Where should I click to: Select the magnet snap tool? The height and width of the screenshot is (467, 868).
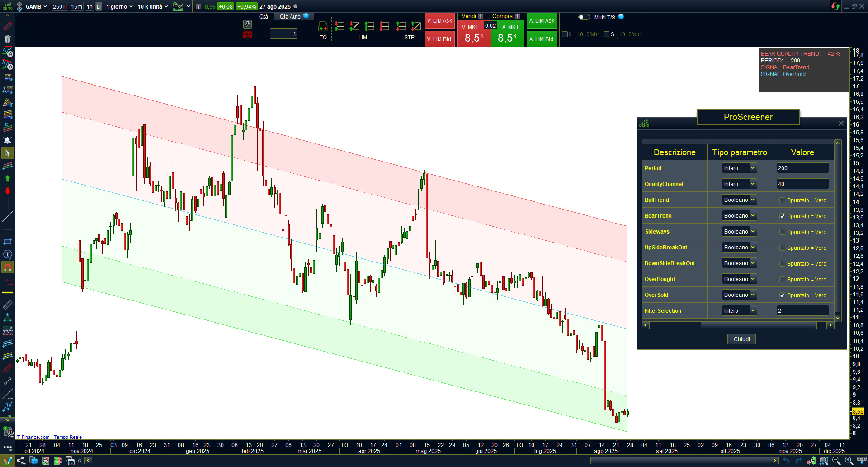tap(8, 267)
